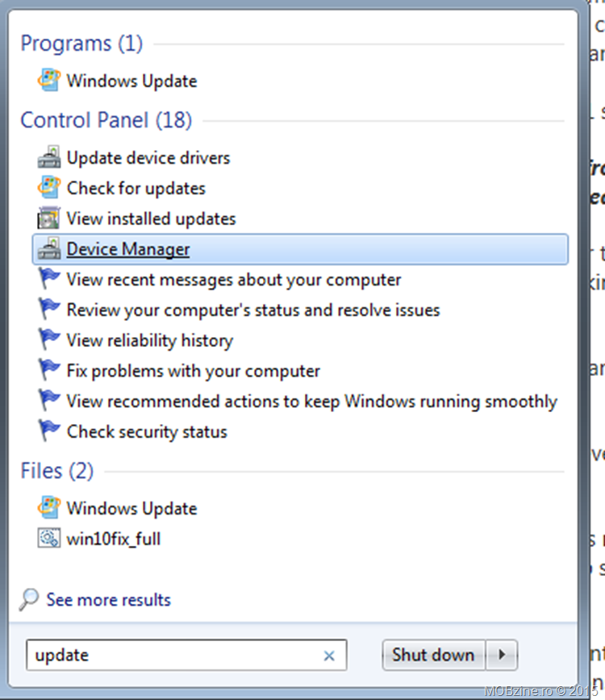Screen dimensions: 605x700
Task: Open See more results link
Action: pyautogui.click(x=109, y=599)
